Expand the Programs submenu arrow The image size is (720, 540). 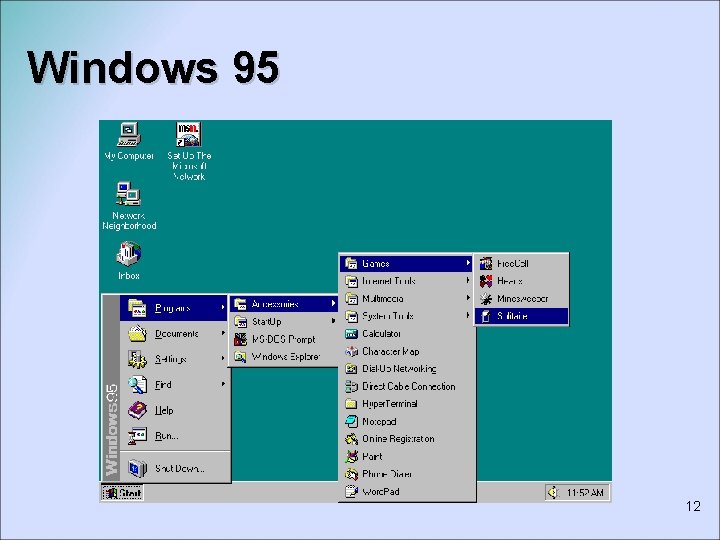[x=223, y=307]
